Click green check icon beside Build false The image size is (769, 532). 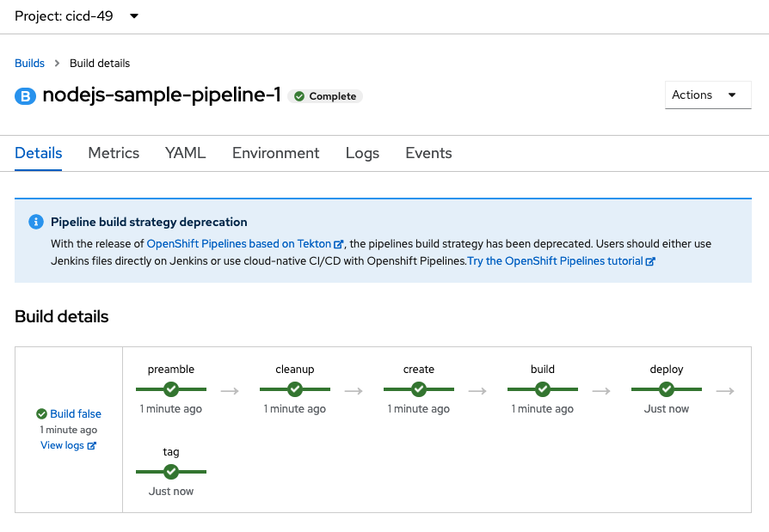(x=41, y=414)
